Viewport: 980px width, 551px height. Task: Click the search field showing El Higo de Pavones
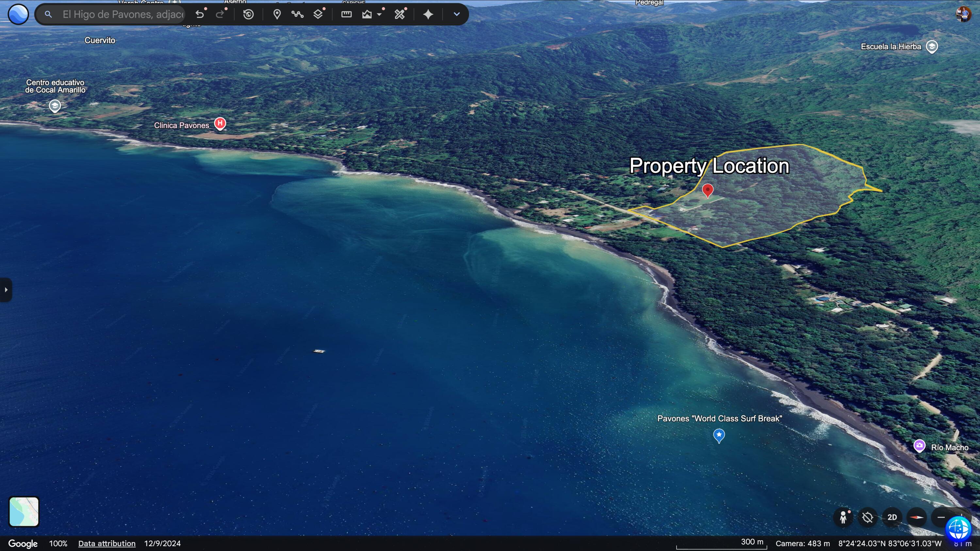122,14
